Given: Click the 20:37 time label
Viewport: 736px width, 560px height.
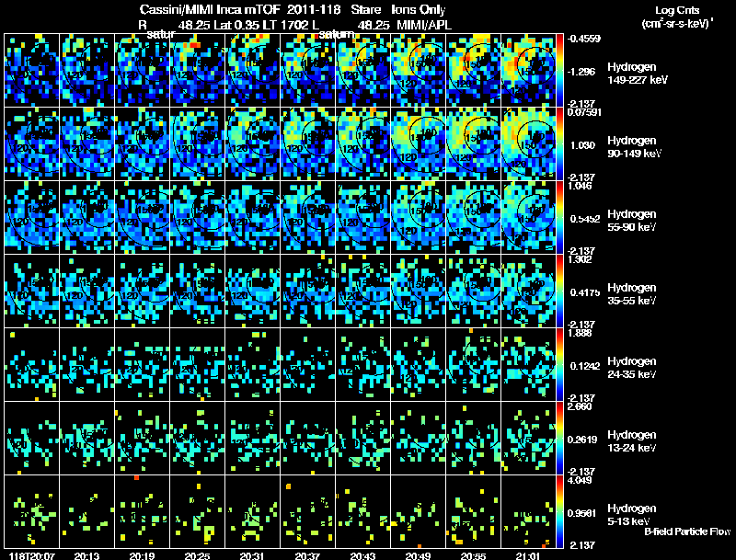Looking at the screenshot, I should pyautogui.click(x=308, y=555).
